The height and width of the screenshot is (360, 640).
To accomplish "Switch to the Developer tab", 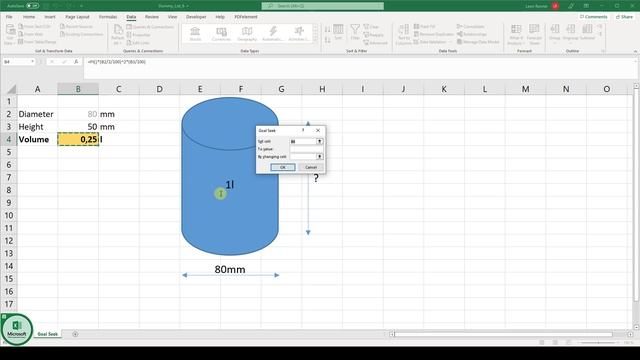I will coord(196,17).
